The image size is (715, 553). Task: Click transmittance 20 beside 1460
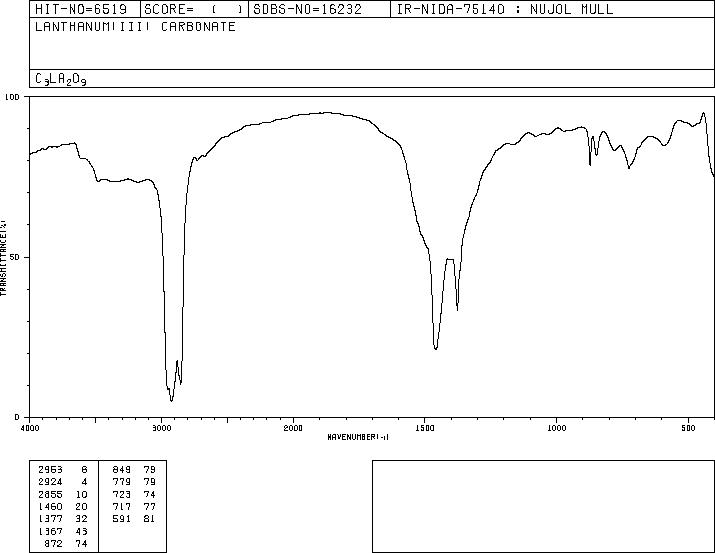[x=81, y=506]
